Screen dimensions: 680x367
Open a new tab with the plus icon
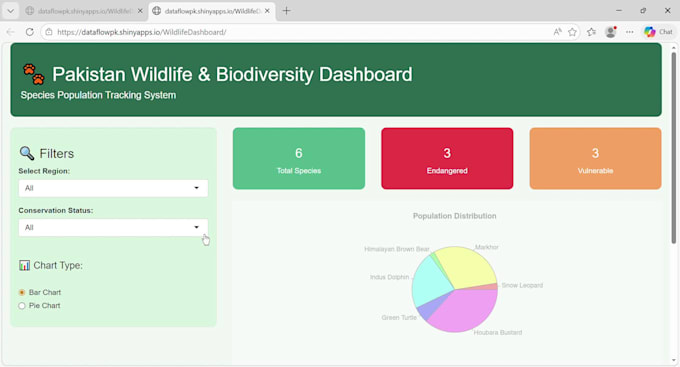(x=286, y=11)
